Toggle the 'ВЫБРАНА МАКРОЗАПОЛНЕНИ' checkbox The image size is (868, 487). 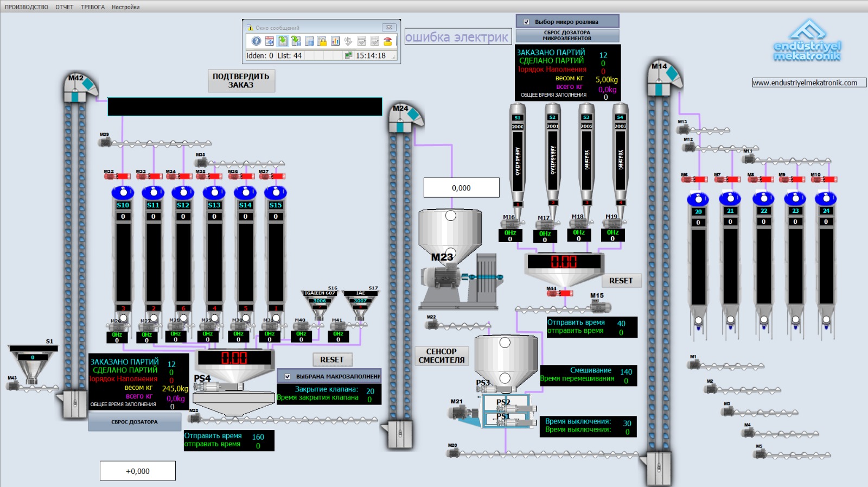coord(288,376)
